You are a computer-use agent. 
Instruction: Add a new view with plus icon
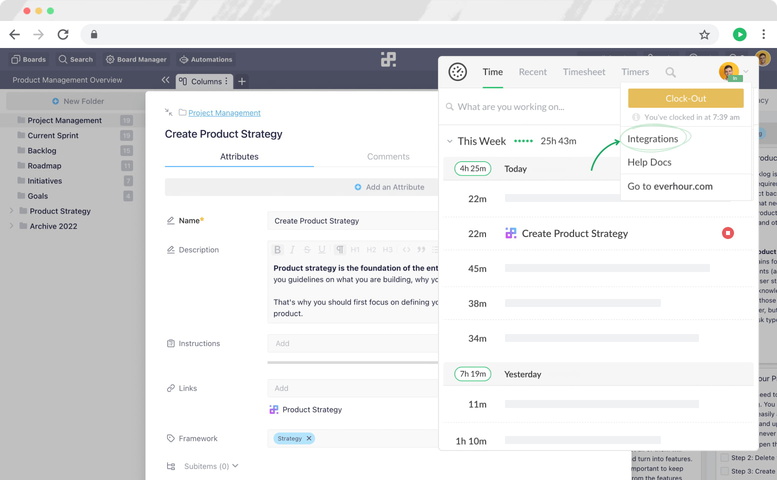[x=242, y=81]
